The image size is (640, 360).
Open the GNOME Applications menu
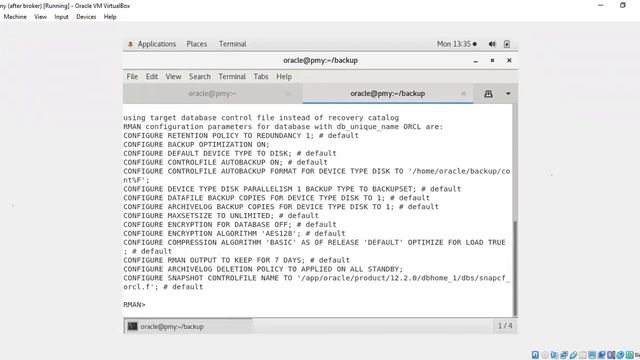tap(156, 44)
